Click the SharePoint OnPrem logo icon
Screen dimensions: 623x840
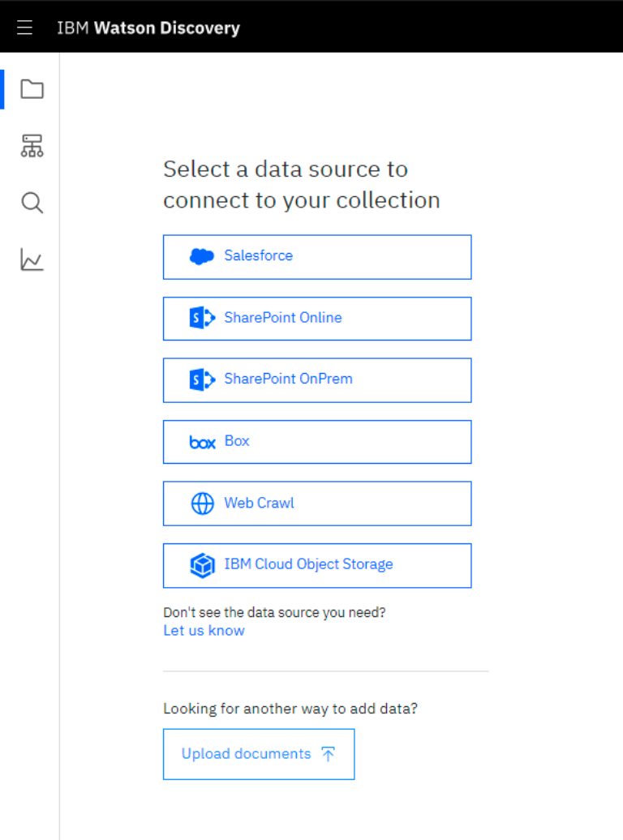[x=202, y=379]
